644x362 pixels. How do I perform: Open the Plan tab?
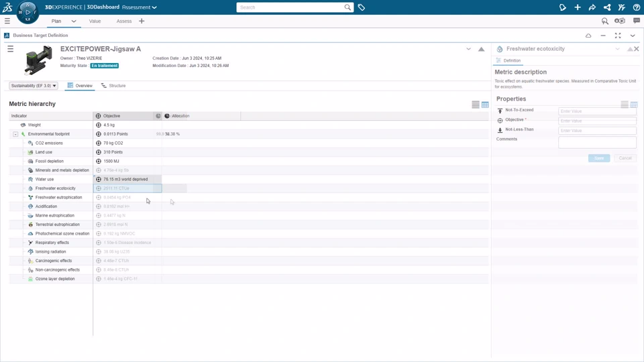click(x=56, y=21)
